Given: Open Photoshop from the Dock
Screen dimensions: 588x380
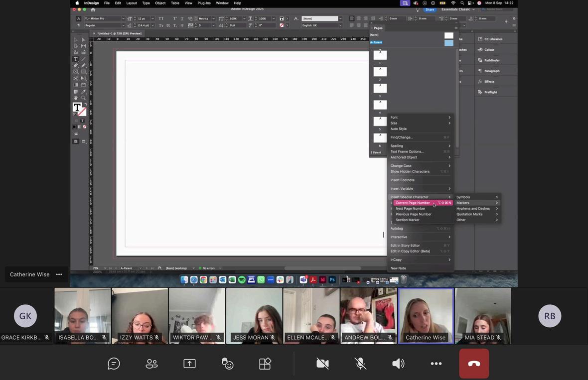Looking at the screenshot, I should (332, 279).
